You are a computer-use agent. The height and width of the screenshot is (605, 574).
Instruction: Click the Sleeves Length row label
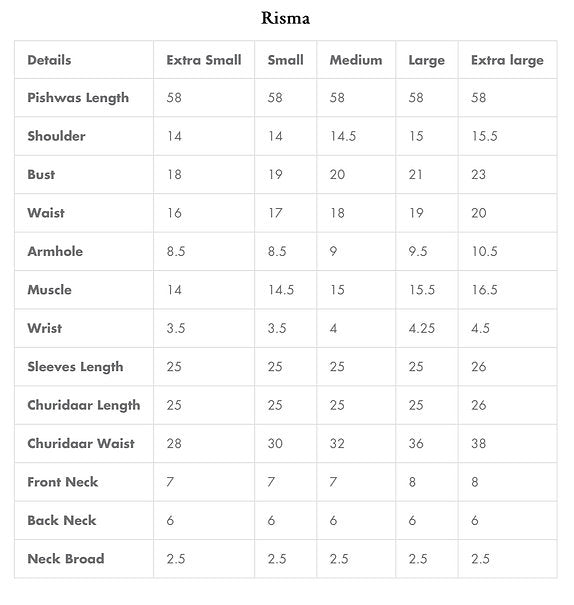pos(76,367)
